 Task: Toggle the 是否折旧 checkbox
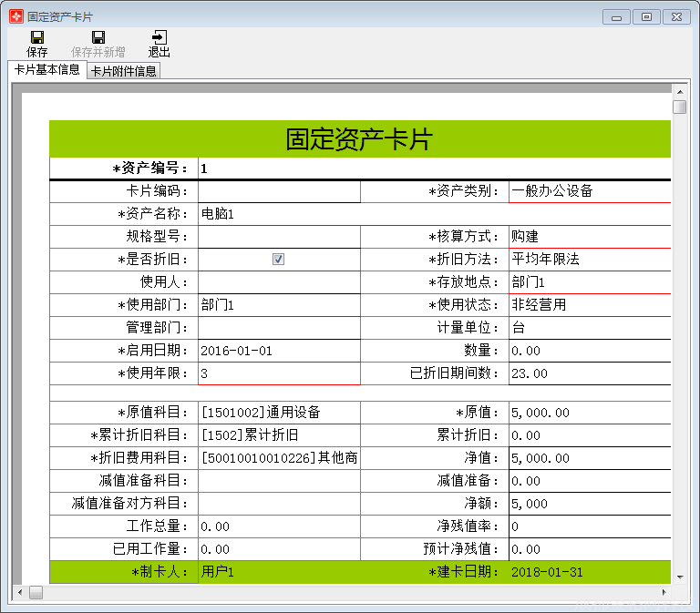[x=279, y=260]
